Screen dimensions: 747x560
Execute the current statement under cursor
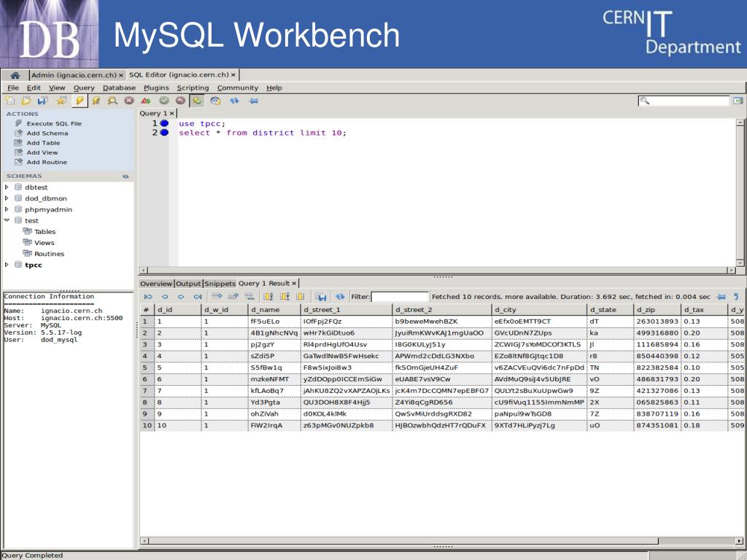(96, 101)
